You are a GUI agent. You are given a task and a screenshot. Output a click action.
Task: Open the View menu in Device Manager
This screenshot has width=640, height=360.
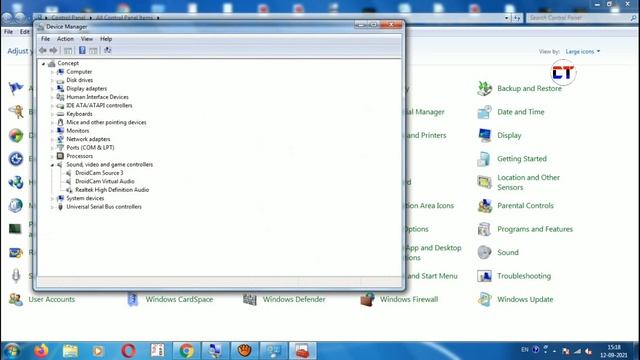[x=87, y=39]
